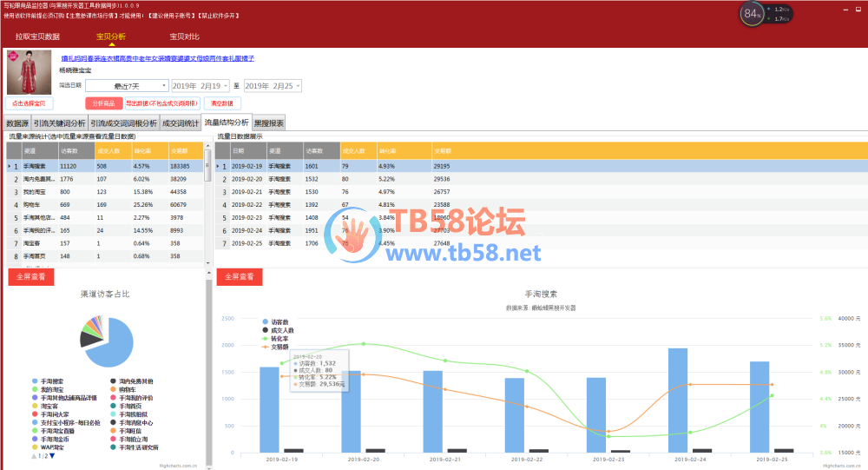
Task: Click the source table vertical scrollbar thumb
Action: click(x=208, y=164)
